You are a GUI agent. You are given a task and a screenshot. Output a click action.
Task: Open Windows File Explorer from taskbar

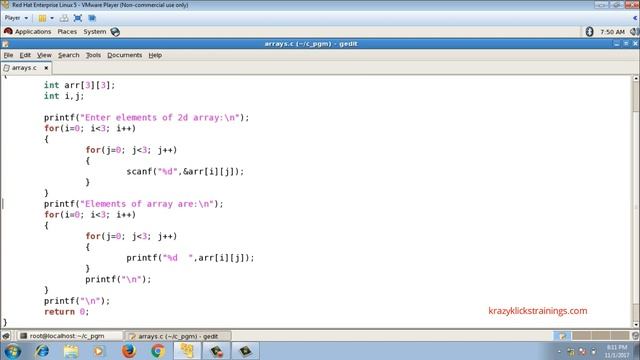click(71, 351)
